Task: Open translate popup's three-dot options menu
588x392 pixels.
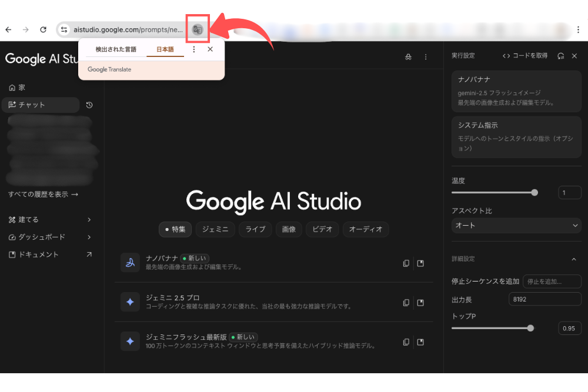Action: pyautogui.click(x=194, y=49)
